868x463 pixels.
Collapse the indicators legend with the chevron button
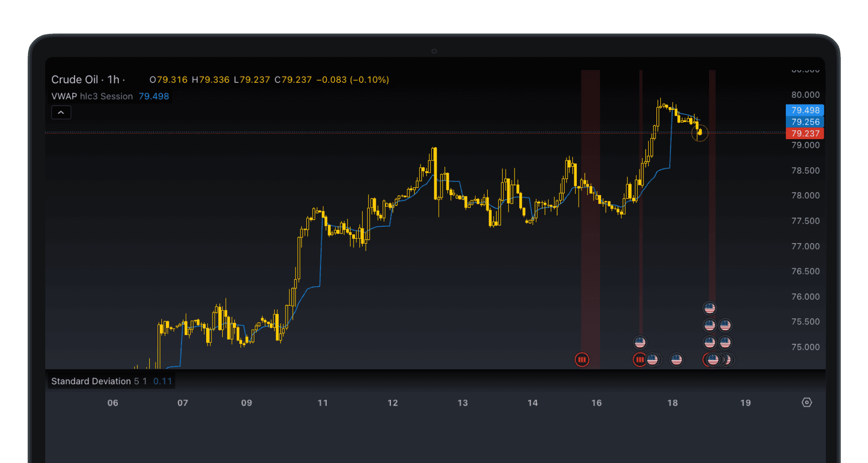tap(61, 112)
